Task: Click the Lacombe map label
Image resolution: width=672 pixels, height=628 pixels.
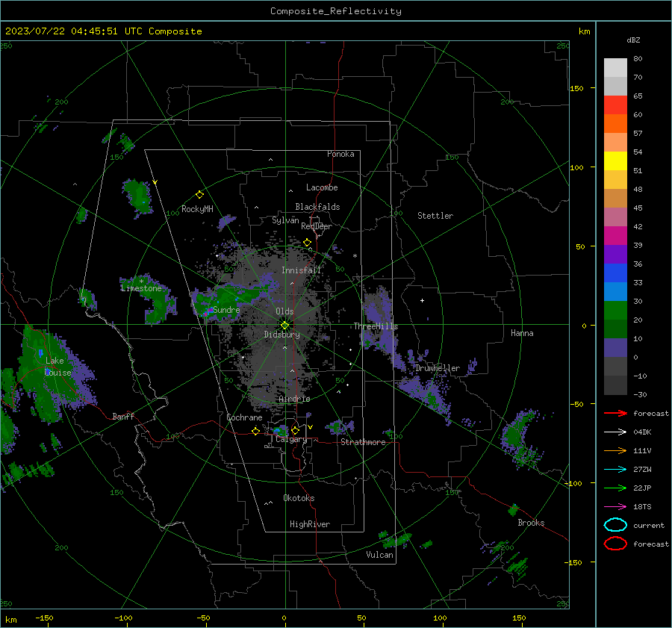Action: click(322, 187)
